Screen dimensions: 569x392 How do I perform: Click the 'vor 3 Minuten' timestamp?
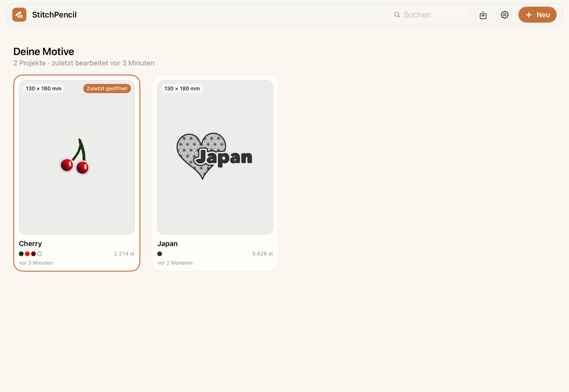[x=36, y=263]
